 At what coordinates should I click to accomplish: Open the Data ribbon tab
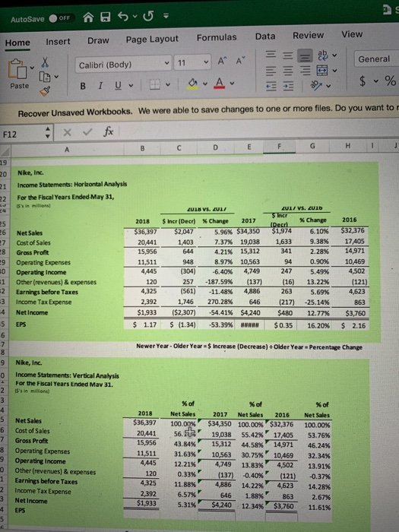pyautogui.click(x=265, y=36)
